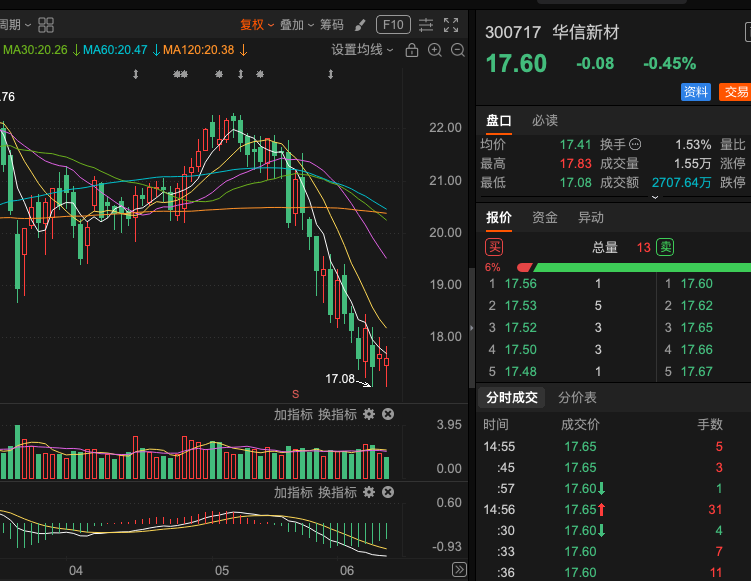Viewport: 751px width, 581px height.
Task: Click the 06 month axis label
Action: pos(347,570)
